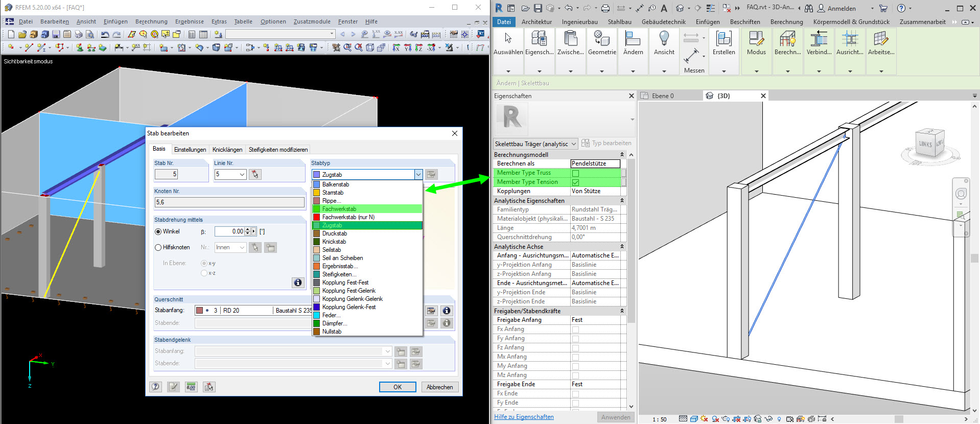The height and width of the screenshot is (424, 980).
Task: Uncheck the Member Type Tension checkbox
Action: [576, 182]
